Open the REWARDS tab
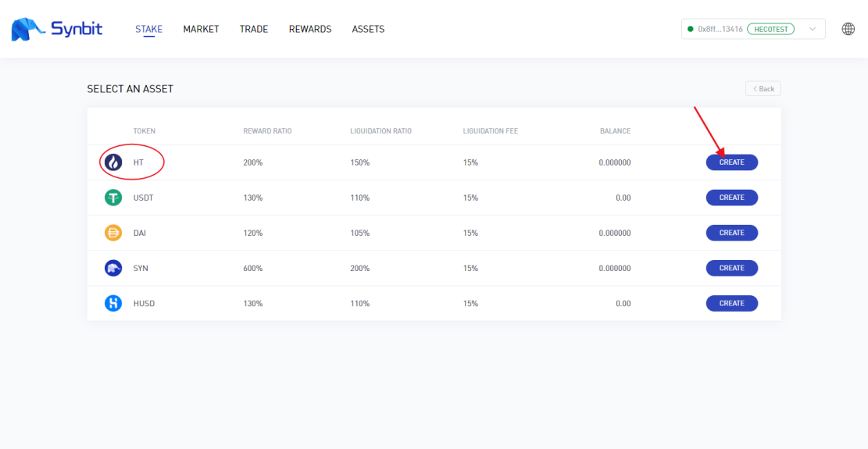Viewport: 868px width, 449px height. (x=310, y=30)
